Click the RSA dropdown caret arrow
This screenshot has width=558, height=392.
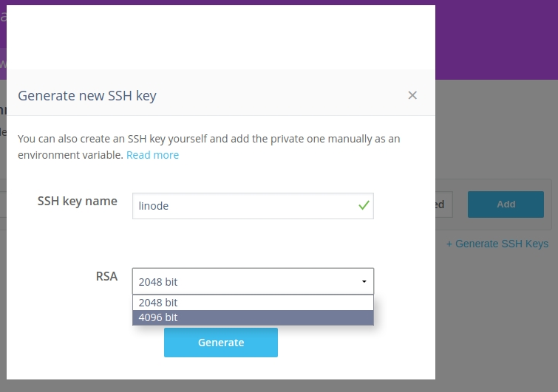coord(364,281)
